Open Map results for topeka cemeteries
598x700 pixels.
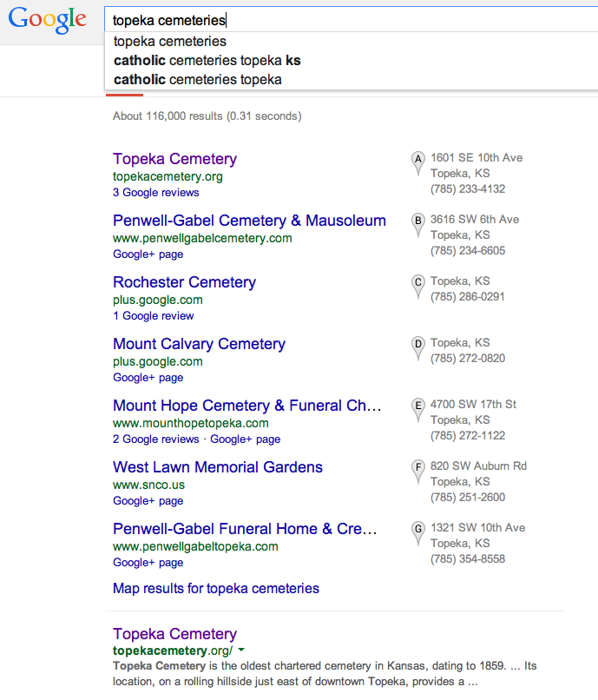click(216, 589)
